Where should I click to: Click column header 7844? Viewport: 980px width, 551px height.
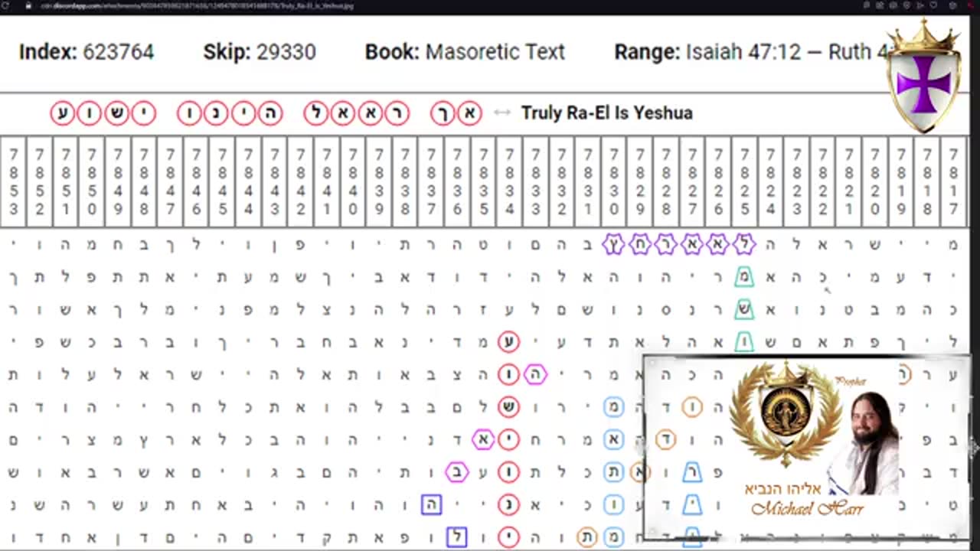pos(248,182)
